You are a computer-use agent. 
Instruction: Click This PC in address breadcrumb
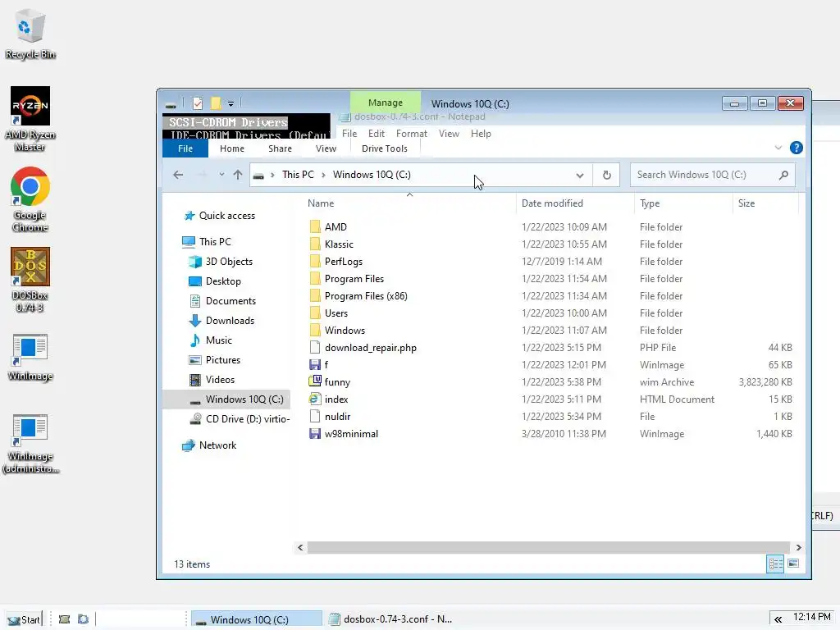[298, 175]
